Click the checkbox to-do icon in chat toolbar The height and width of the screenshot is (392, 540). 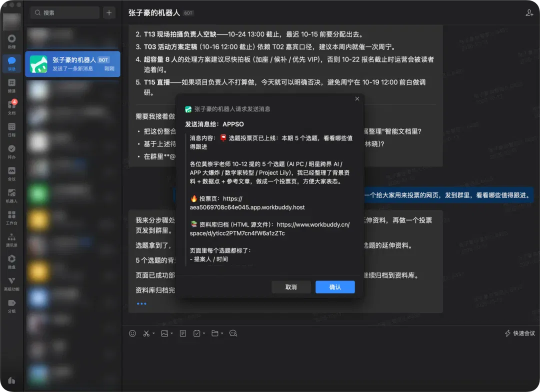pos(196,333)
